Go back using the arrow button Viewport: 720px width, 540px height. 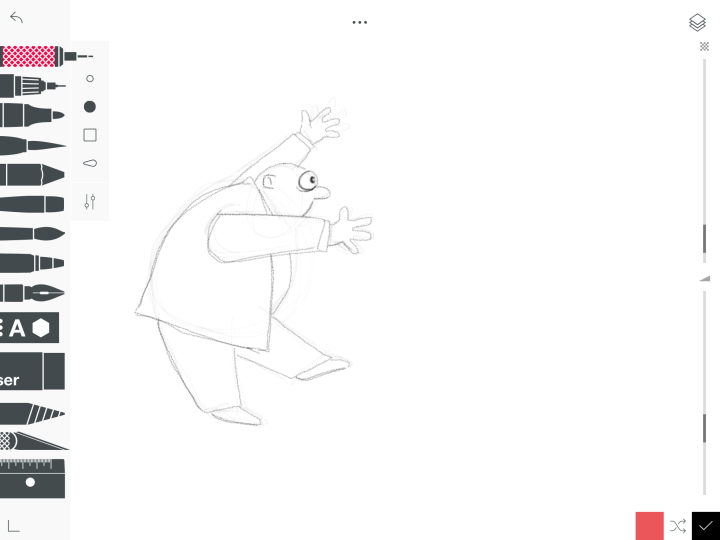point(16,18)
